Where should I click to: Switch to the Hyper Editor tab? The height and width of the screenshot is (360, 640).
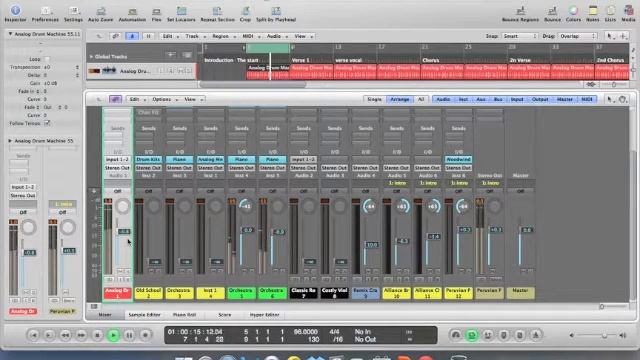click(264, 315)
